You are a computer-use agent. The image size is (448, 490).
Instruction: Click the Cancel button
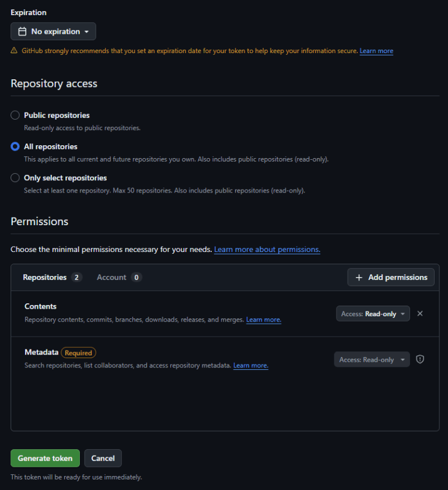coord(103,458)
